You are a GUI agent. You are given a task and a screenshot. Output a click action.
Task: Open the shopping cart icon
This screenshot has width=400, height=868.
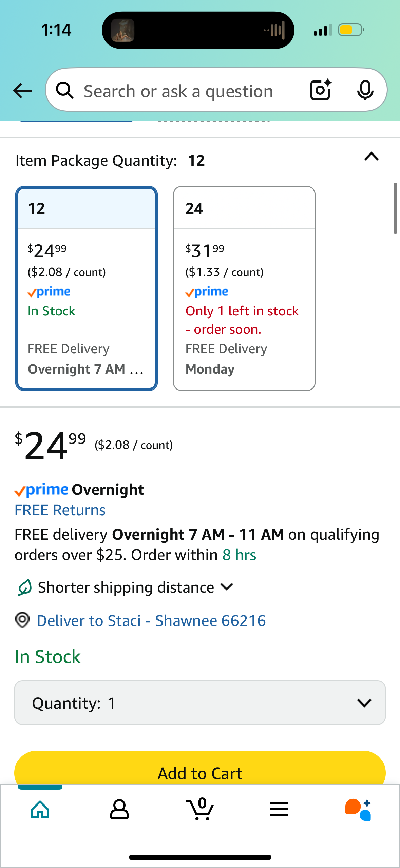pyautogui.click(x=200, y=809)
